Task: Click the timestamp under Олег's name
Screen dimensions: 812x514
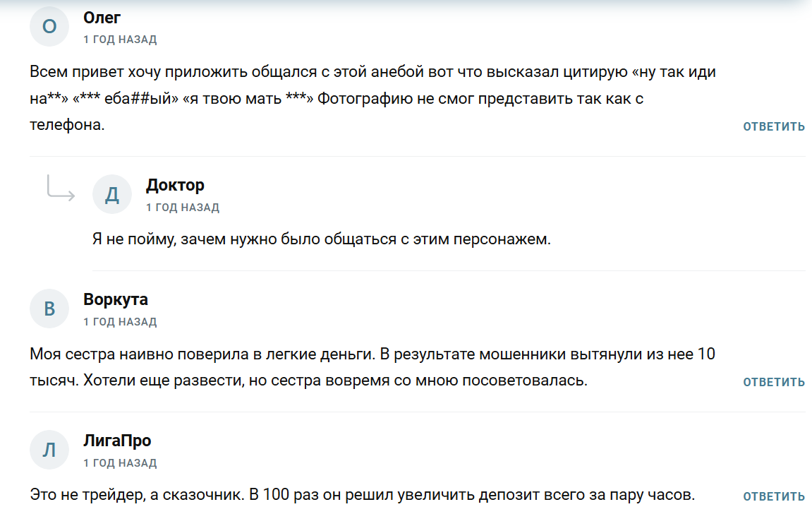Action: [x=119, y=40]
